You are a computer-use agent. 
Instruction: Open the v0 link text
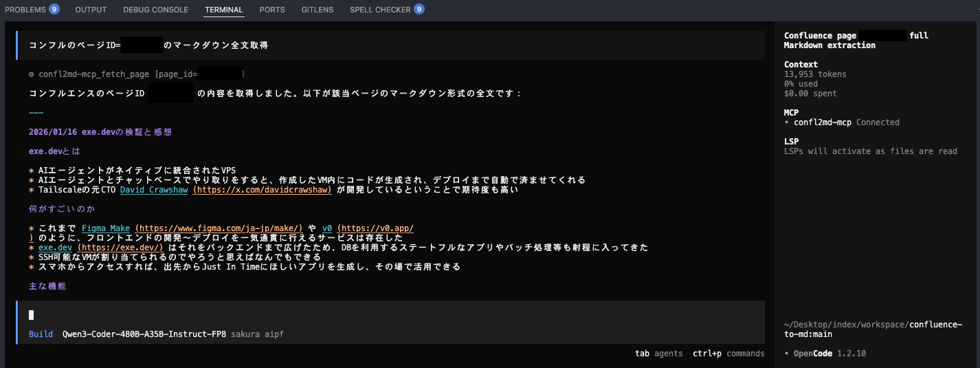(x=326, y=228)
